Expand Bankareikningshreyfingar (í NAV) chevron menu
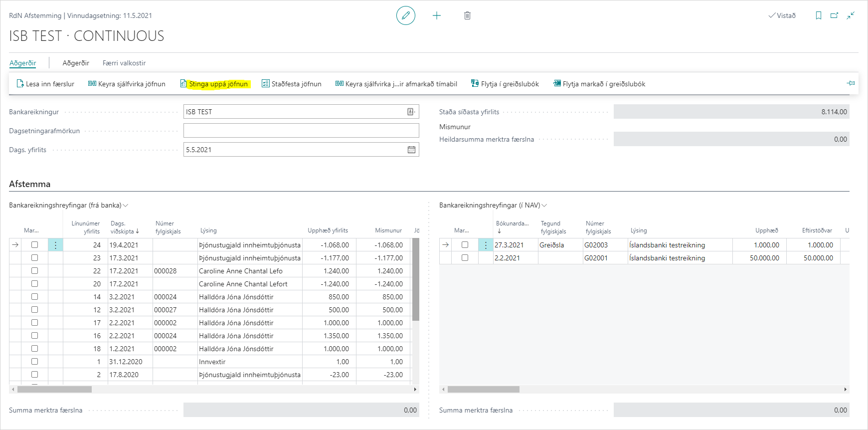 click(544, 206)
